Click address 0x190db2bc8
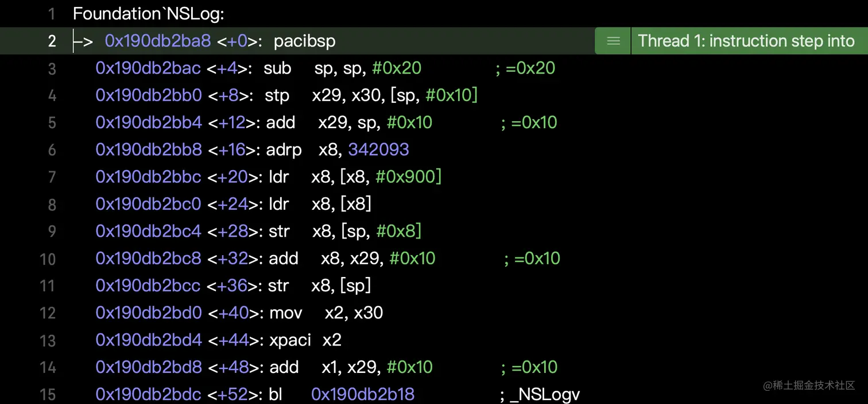 click(x=148, y=259)
